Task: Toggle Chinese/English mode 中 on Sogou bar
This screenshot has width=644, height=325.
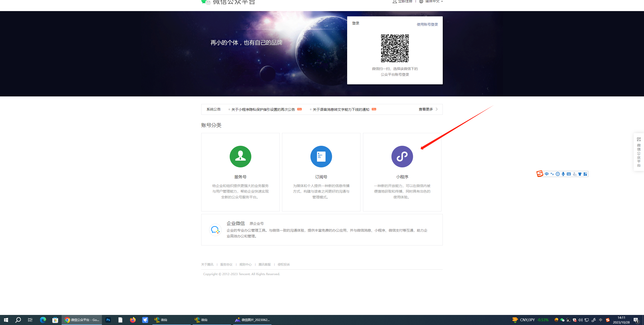Action: click(546, 174)
